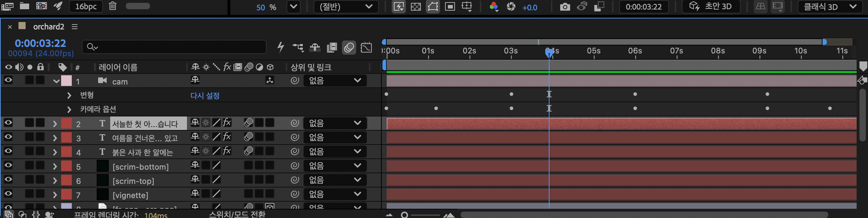Select layer 붉은 사과 한 알에는

click(x=143, y=152)
